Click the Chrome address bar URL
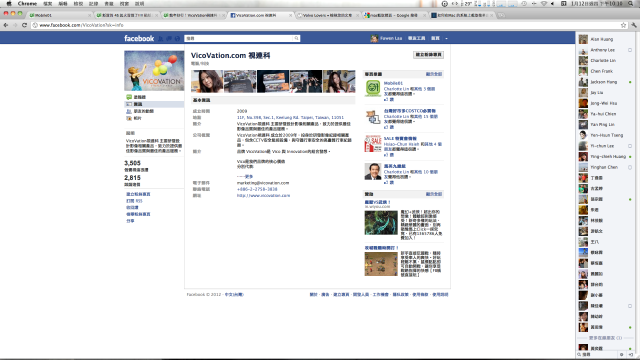The image size is (640, 360). click(82, 25)
